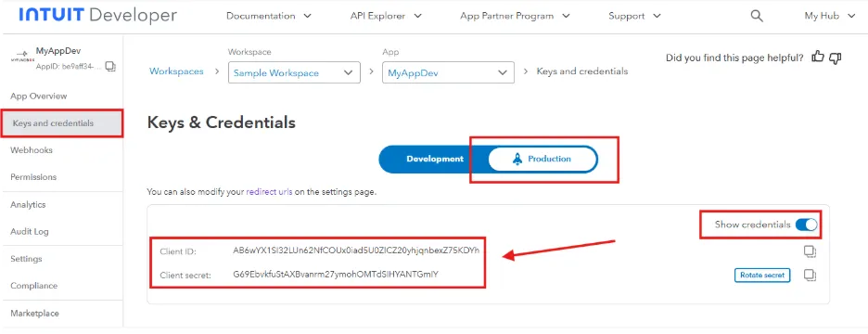Screen dimensions: 868x334
Task: Go to Webhooks in the sidebar
Action: point(32,150)
